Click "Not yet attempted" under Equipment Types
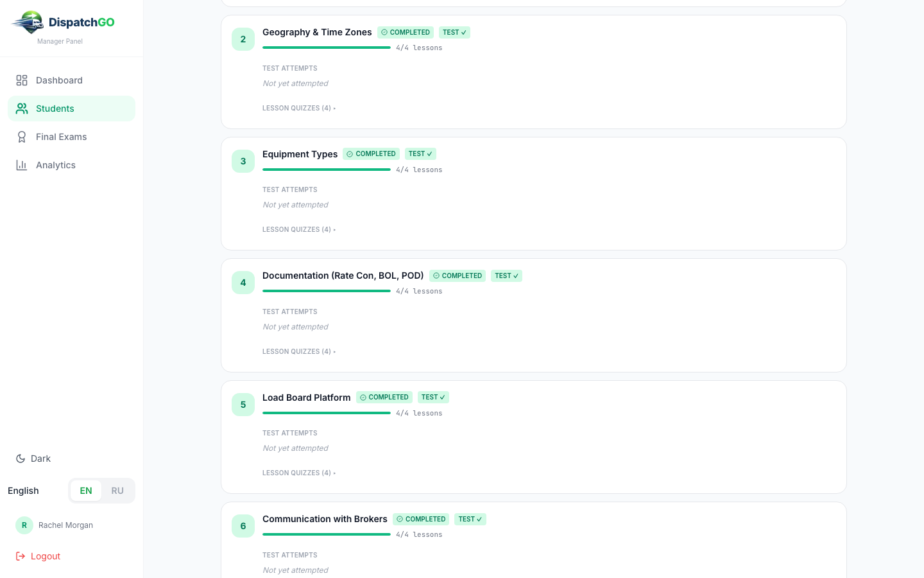The image size is (924, 578). [x=295, y=205]
